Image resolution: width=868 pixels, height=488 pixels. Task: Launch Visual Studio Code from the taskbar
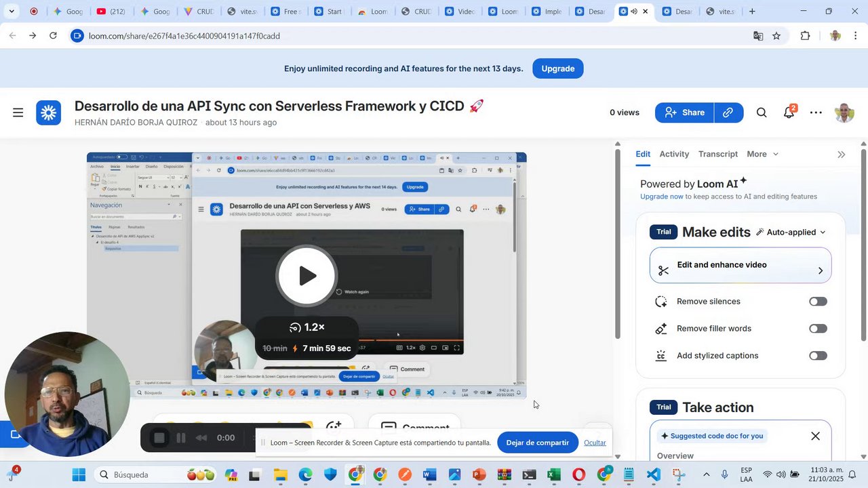(x=654, y=474)
